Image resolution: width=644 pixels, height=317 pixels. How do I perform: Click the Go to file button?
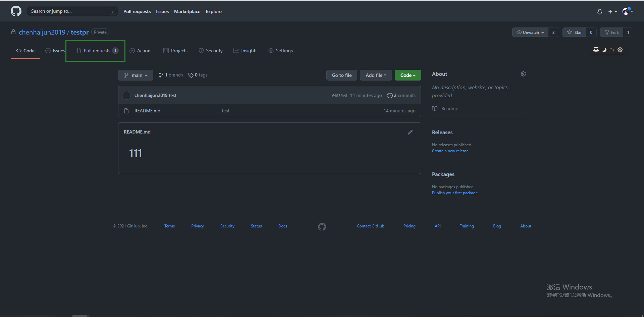[342, 75]
